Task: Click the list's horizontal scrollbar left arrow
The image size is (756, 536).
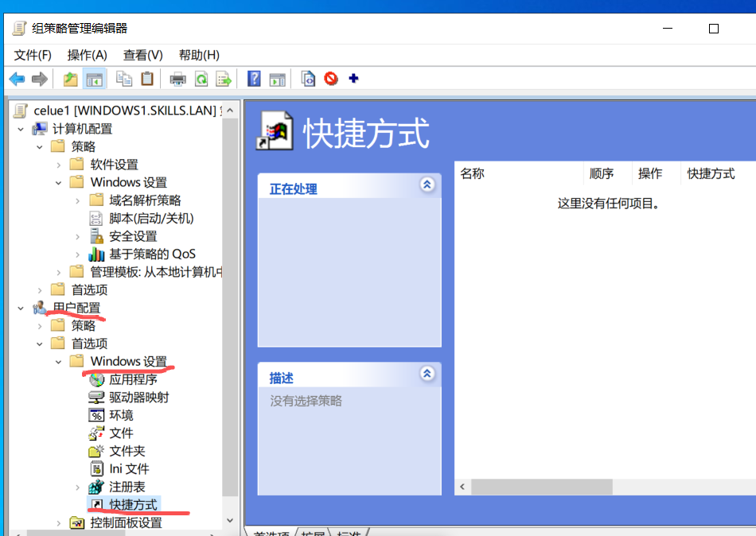Action: pyautogui.click(x=462, y=486)
